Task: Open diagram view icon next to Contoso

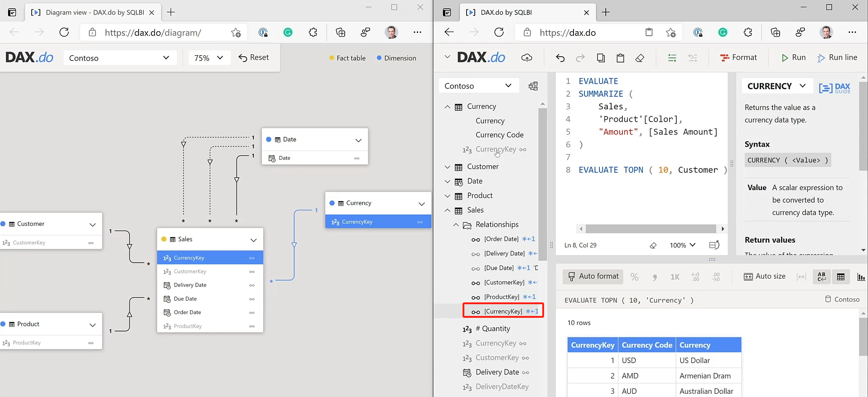Action: click(x=533, y=86)
